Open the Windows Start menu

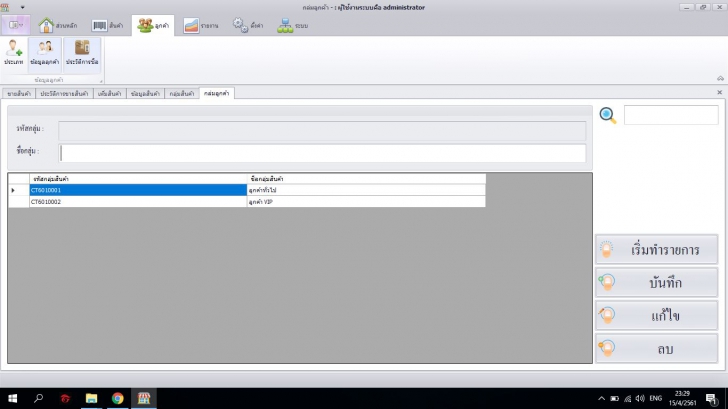(13, 398)
